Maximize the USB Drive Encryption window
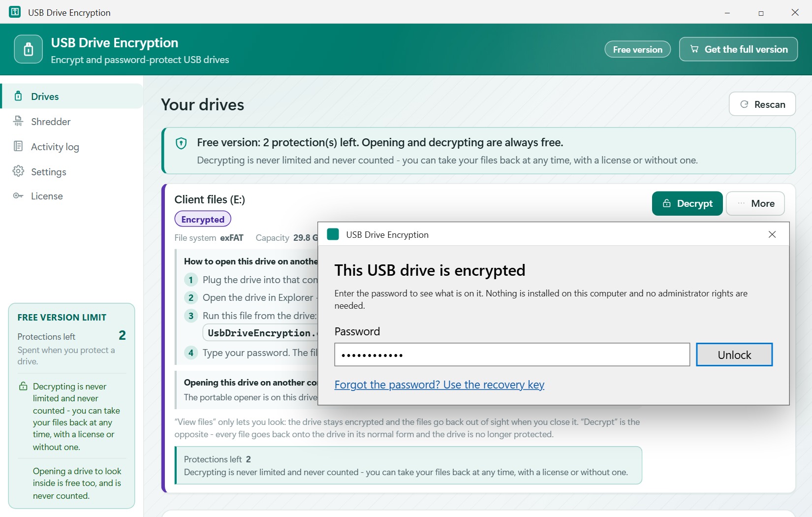Image resolution: width=812 pixels, height=517 pixels. (761, 12)
